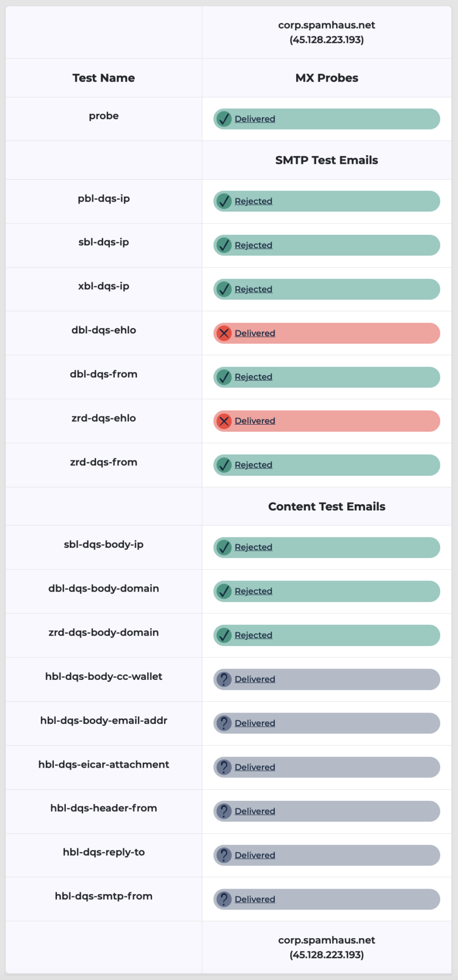Screen dimensions: 458x980
Task: Click the red X icon for zrd-dqs-ehlo
Action: point(224,421)
